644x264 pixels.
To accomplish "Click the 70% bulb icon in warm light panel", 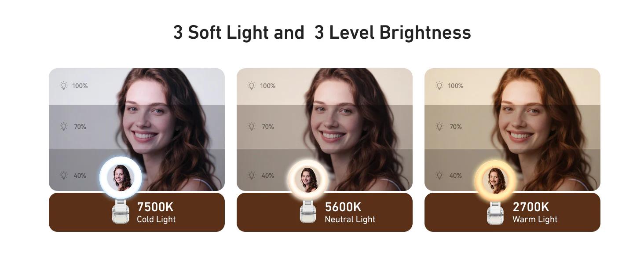I will [439, 127].
